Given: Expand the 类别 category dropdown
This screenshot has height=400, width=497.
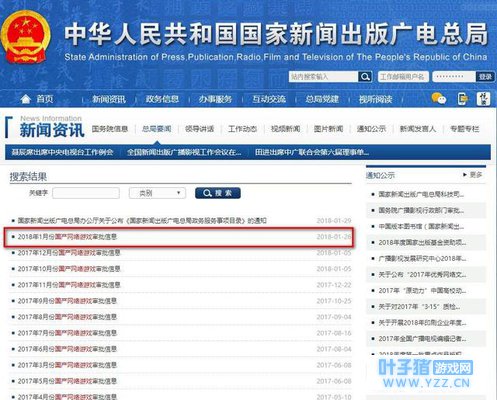Looking at the screenshot, I should (157, 193).
